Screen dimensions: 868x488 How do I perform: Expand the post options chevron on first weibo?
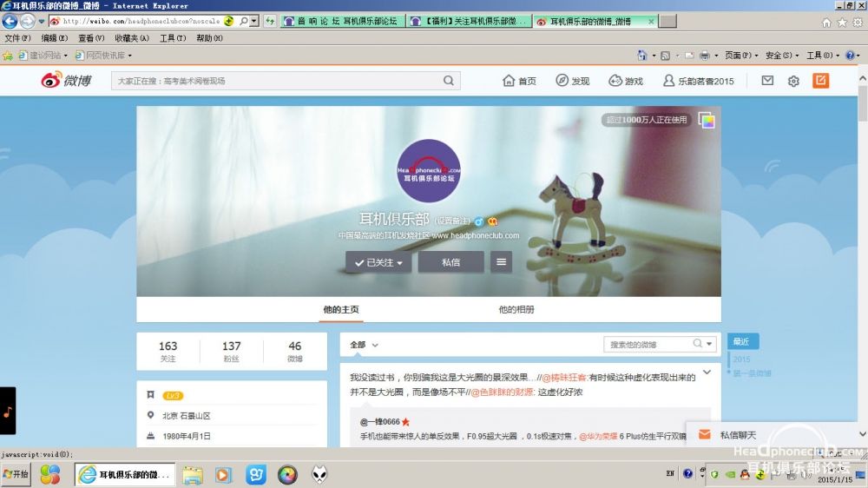(x=707, y=373)
